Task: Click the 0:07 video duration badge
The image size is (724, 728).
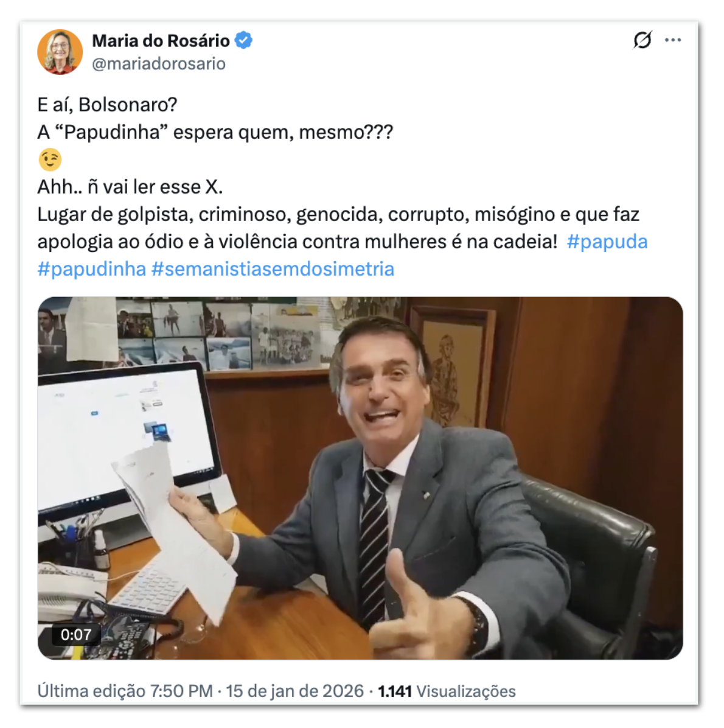Action: coord(75,635)
